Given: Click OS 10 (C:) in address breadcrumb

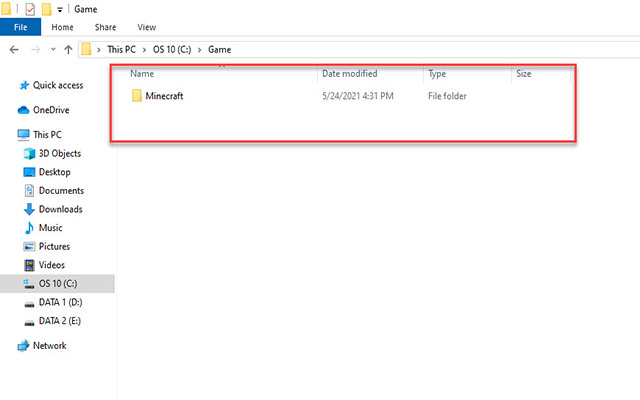Looking at the screenshot, I should tap(171, 49).
